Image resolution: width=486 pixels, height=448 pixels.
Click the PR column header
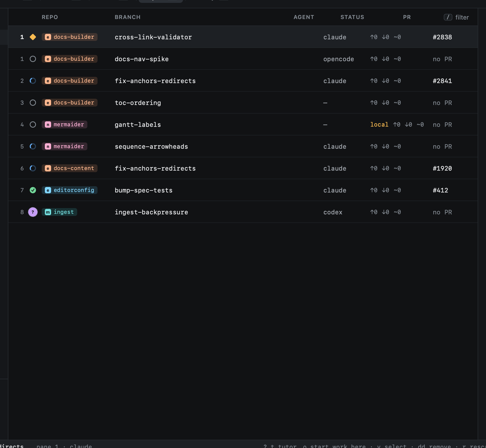407,17
